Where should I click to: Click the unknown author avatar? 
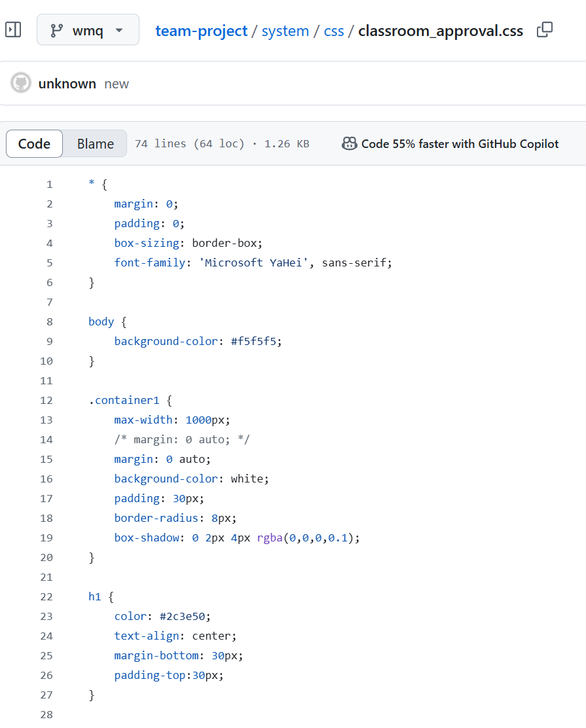coord(21,83)
